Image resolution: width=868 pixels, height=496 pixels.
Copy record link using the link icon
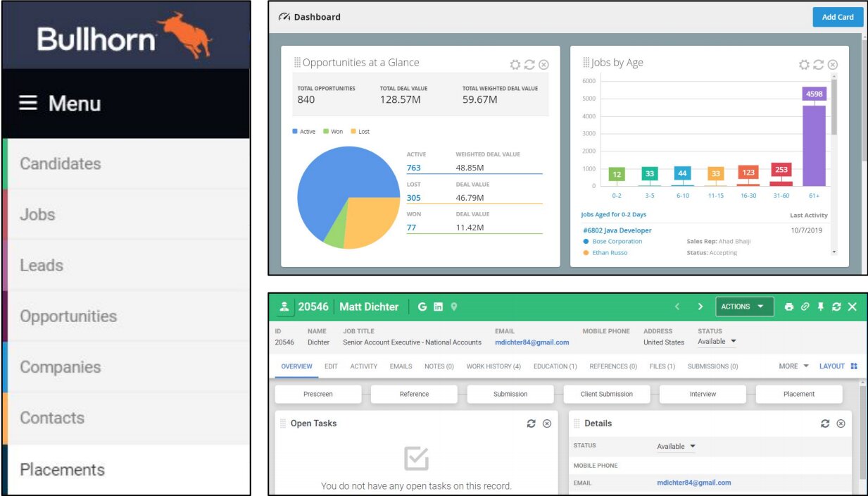pos(805,307)
